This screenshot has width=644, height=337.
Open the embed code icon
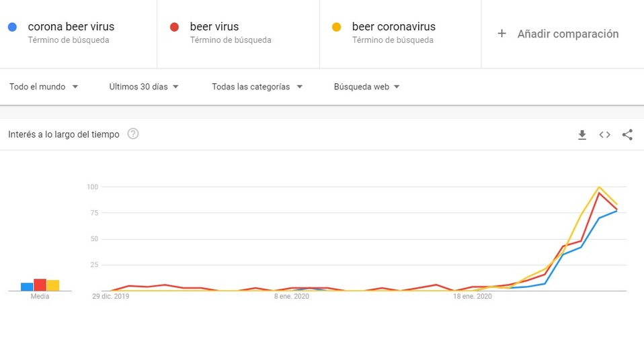click(604, 134)
